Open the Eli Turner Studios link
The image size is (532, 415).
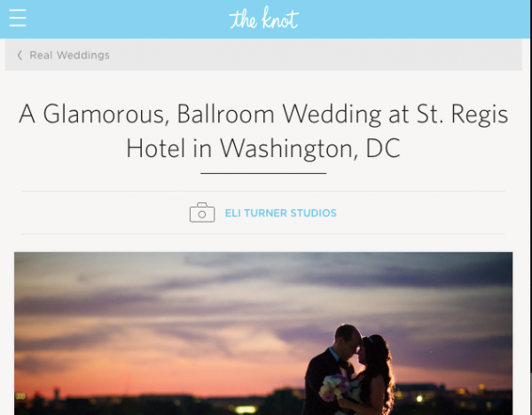[x=280, y=213]
